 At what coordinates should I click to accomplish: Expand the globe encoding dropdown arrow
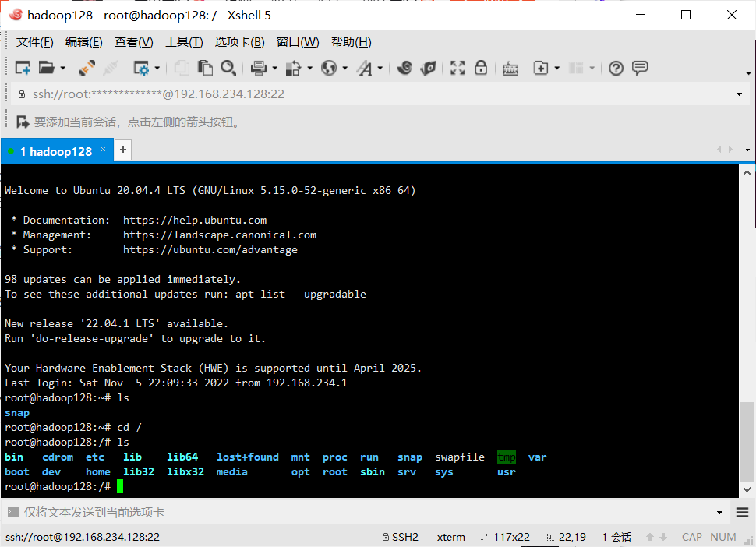click(345, 69)
